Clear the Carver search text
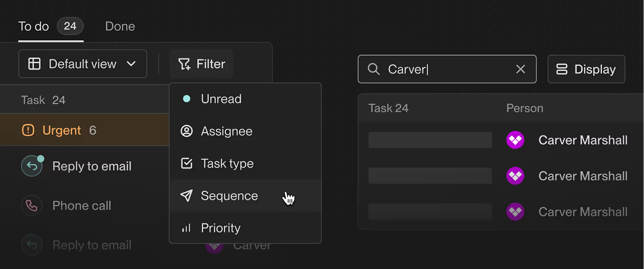Screen dimensions: 644x269 [x=520, y=69]
